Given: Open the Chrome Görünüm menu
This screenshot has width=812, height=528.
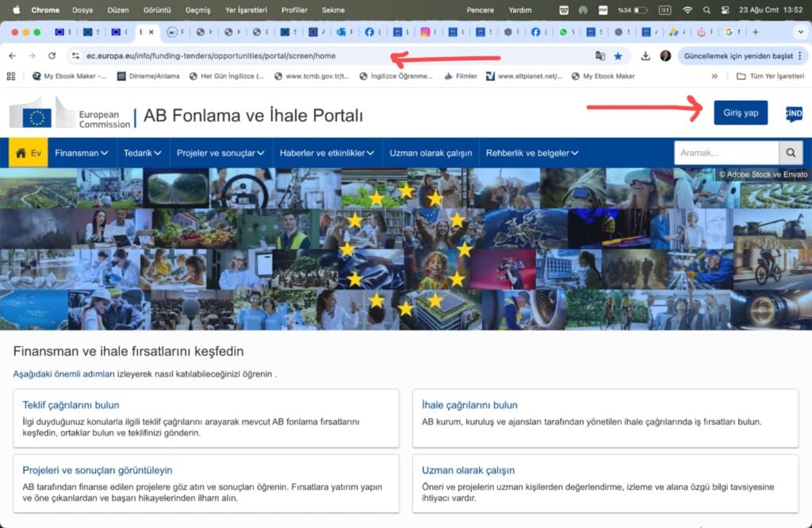Looking at the screenshot, I should point(159,10).
